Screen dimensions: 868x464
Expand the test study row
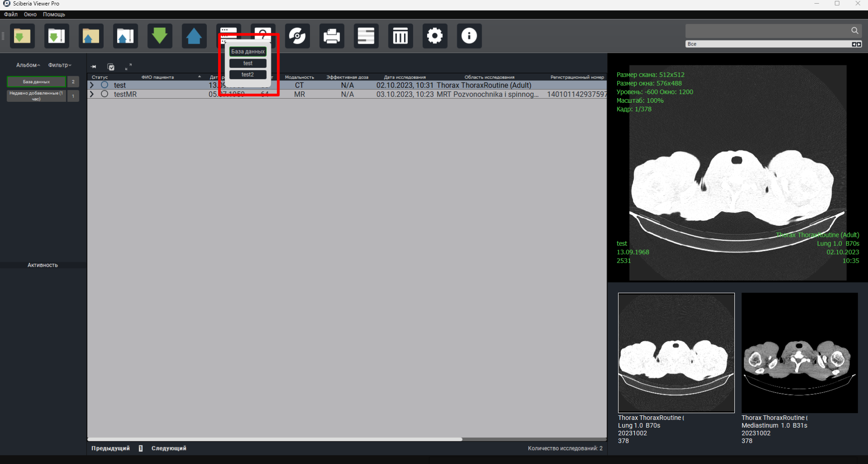coord(92,85)
